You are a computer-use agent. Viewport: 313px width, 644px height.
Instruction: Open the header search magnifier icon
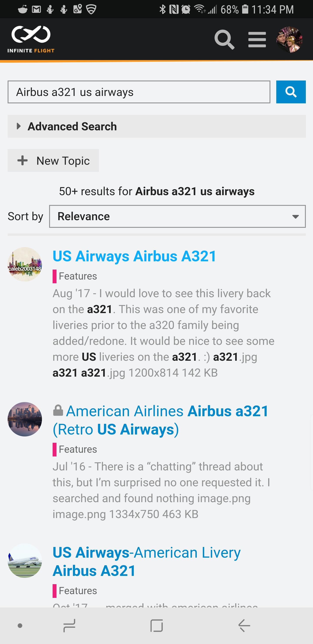tap(224, 40)
